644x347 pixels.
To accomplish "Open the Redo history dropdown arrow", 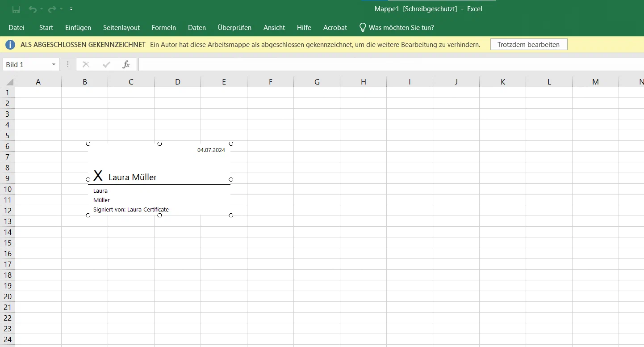I will 61,9.
